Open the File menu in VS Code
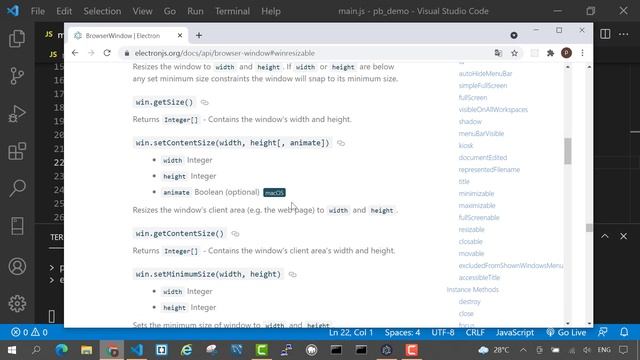 [38, 11]
